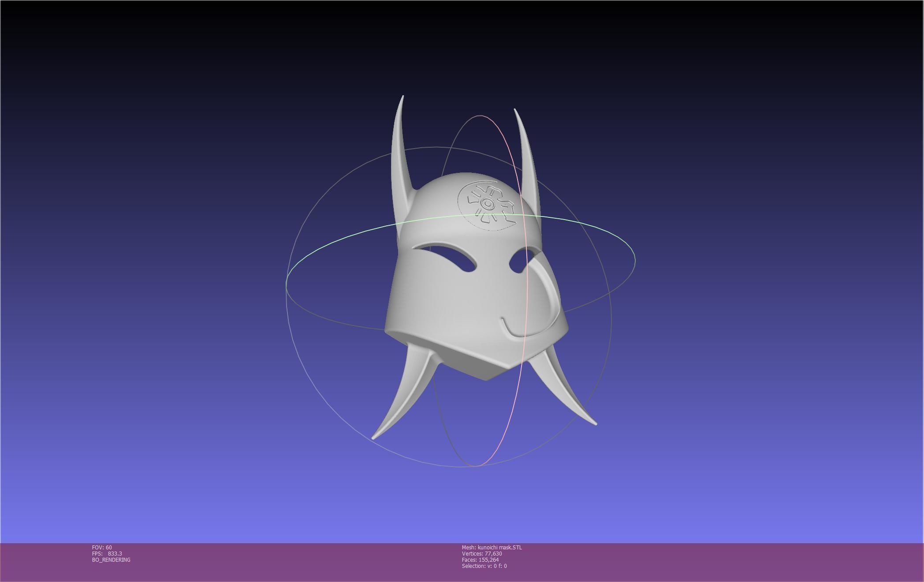The height and width of the screenshot is (582, 924).
Task: Click the tip of the left upper horn
Action: pos(402,98)
